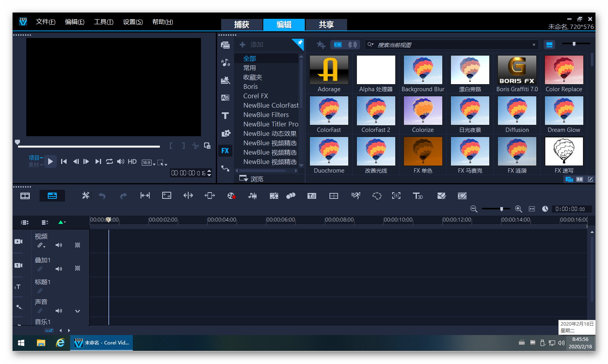Switch to storyboard view
This screenshot has height=364, width=608.
(x=25, y=196)
